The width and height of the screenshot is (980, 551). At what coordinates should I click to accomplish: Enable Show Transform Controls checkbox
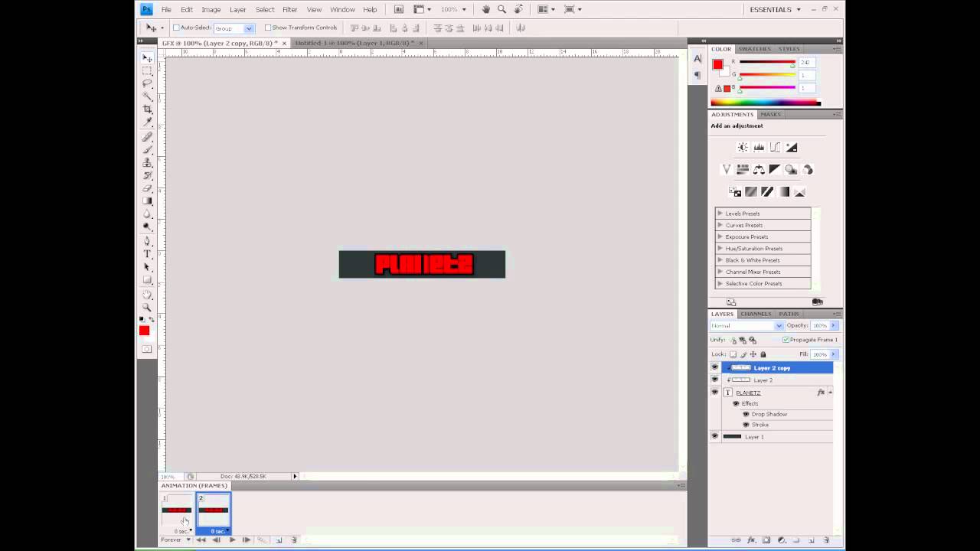267,28
